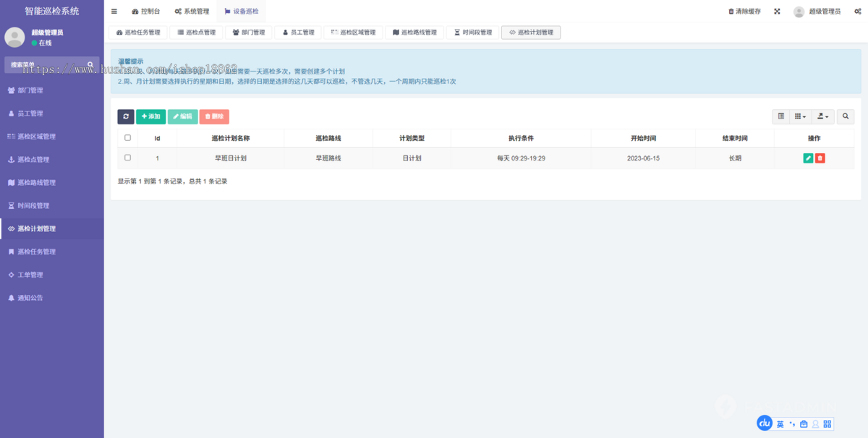Click the refresh icon in the toolbar
Image resolution: width=868 pixels, height=438 pixels.
click(126, 116)
